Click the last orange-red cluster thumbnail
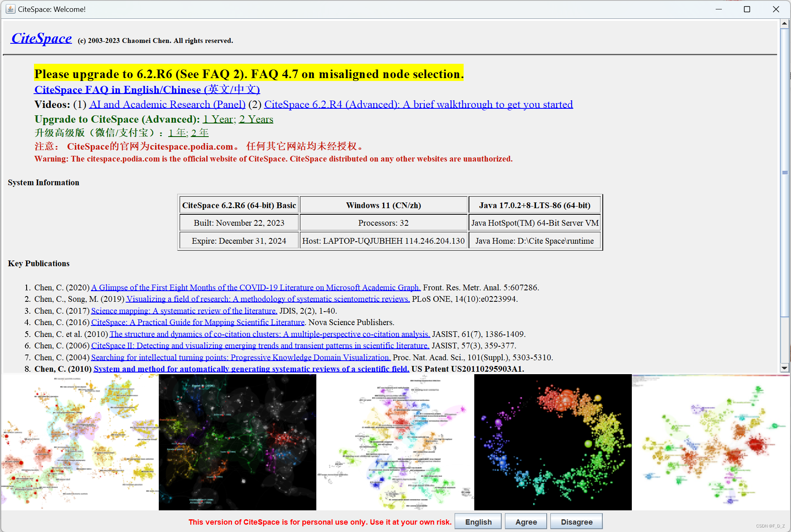This screenshot has height=532, width=791. tap(711, 442)
